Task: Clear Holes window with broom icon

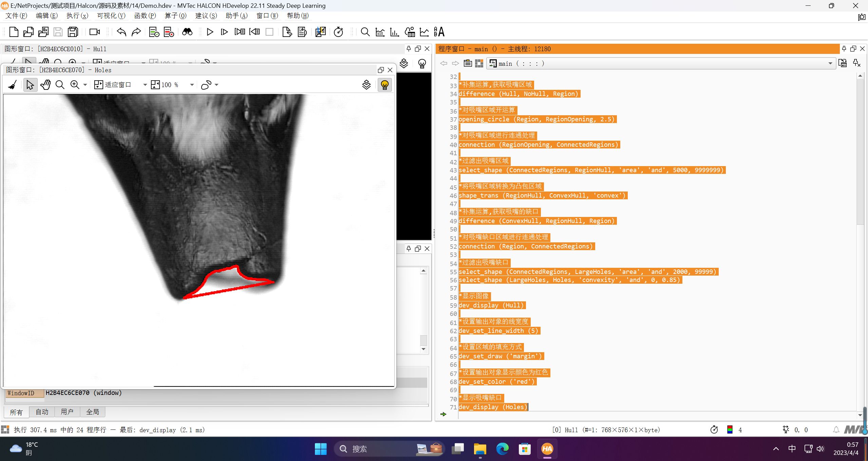Action: (13, 85)
